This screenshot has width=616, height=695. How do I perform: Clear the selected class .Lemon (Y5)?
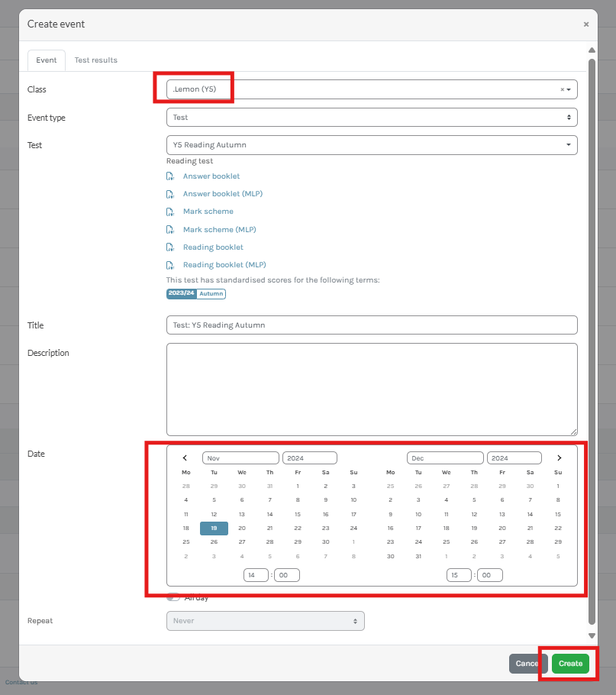click(562, 89)
